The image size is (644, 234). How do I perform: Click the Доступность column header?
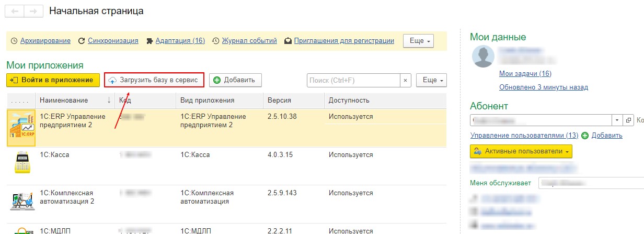385,100
